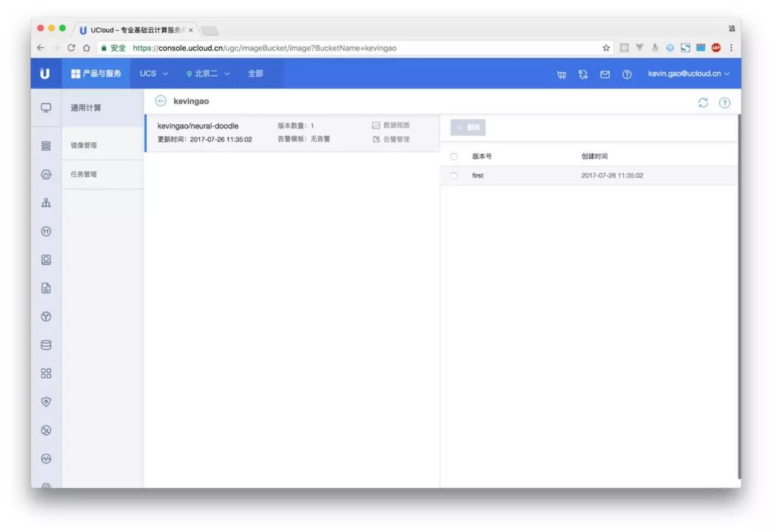Click the 删除 delete button
Image resolution: width=772 pixels, height=532 pixels.
[468, 128]
